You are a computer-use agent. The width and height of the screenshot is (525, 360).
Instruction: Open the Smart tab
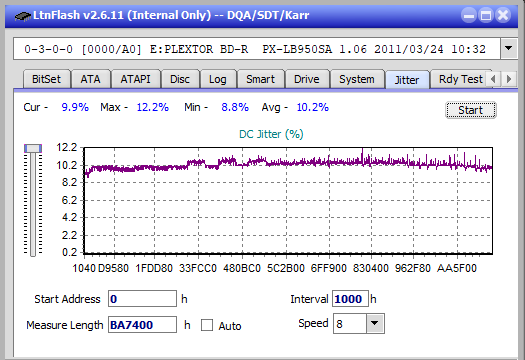pos(260,79)
